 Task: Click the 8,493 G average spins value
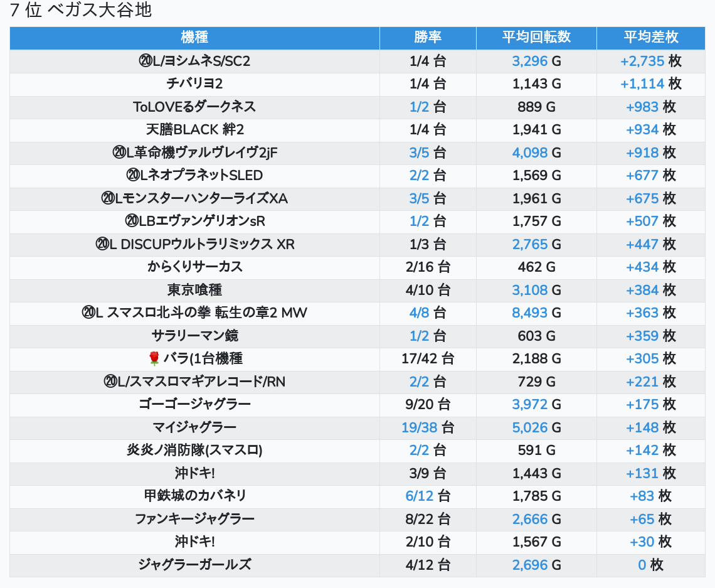click(x=530, y=313)
